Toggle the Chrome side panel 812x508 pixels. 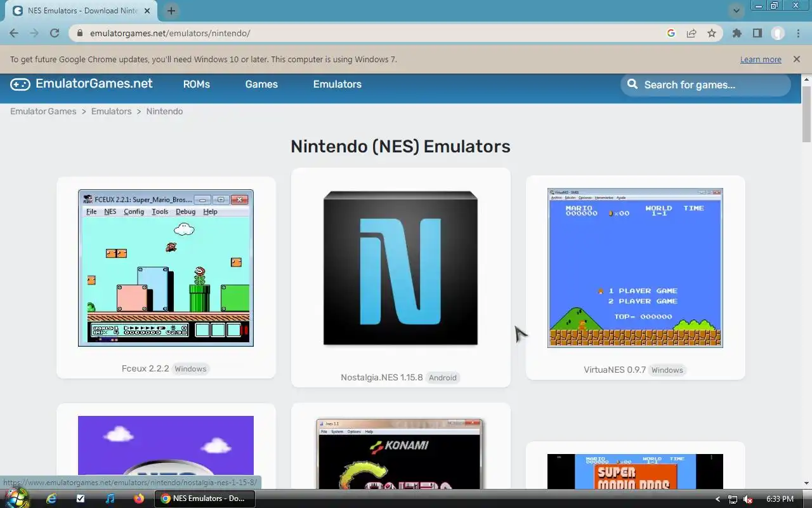[x=757, y=33]
